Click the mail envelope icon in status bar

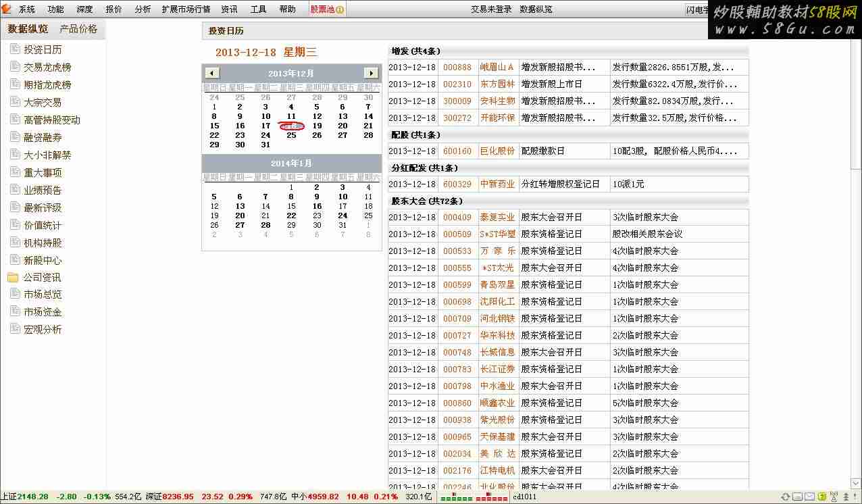pyautogui.click(x=809, y=497)
